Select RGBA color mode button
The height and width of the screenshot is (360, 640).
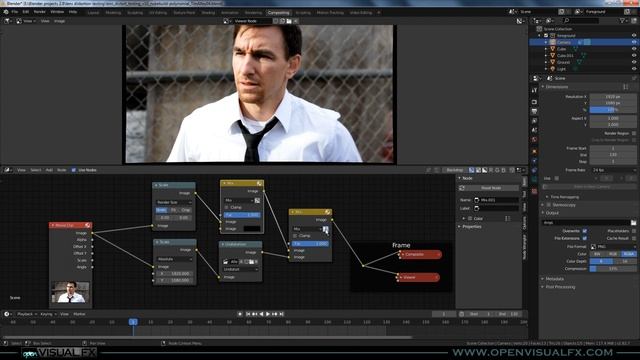[629, 254]
